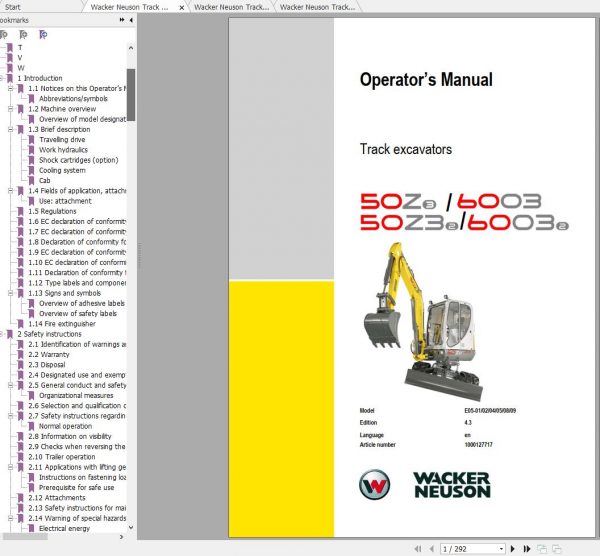
Task: Collapse the bookmarks panel with the left arrow
Action: [131, 20]
